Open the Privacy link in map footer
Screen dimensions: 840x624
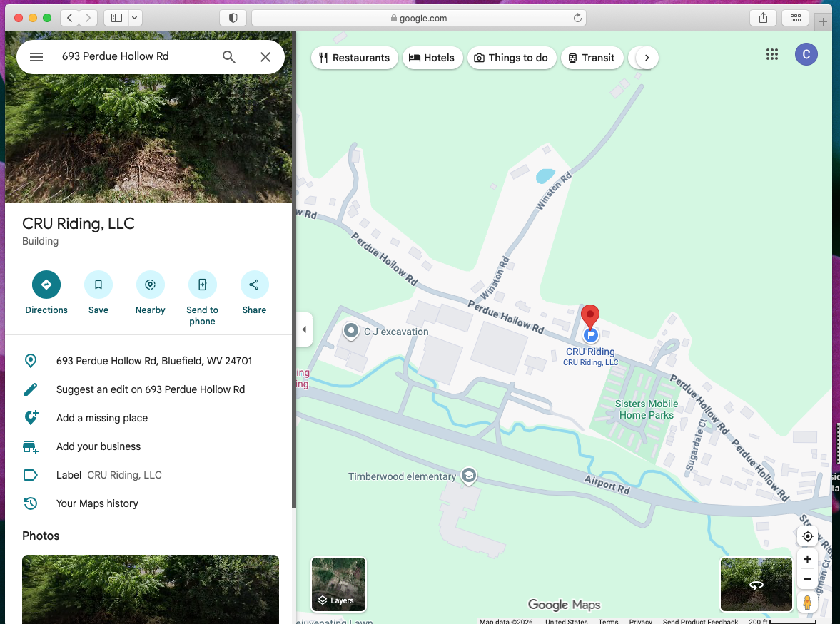[640, 620]
